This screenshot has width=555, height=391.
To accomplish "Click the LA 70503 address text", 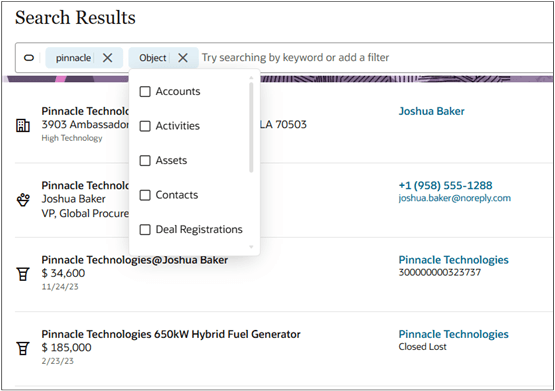I will coord(283,125).
